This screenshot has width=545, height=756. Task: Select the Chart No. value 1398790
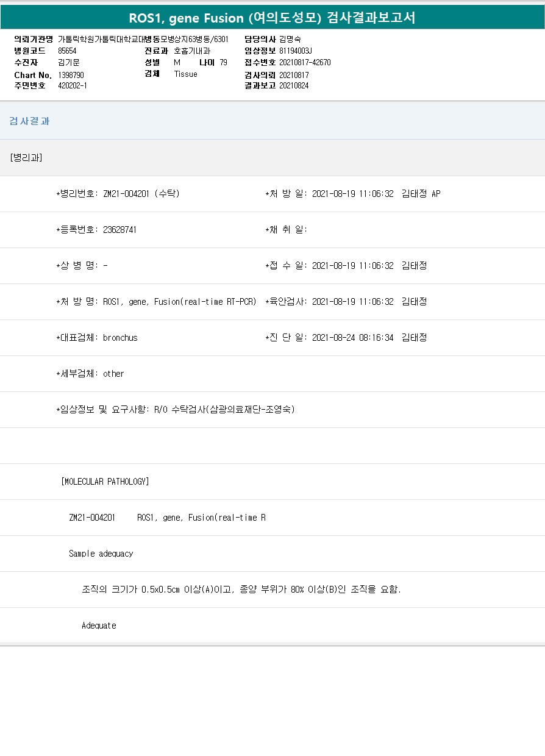(71, 74)
